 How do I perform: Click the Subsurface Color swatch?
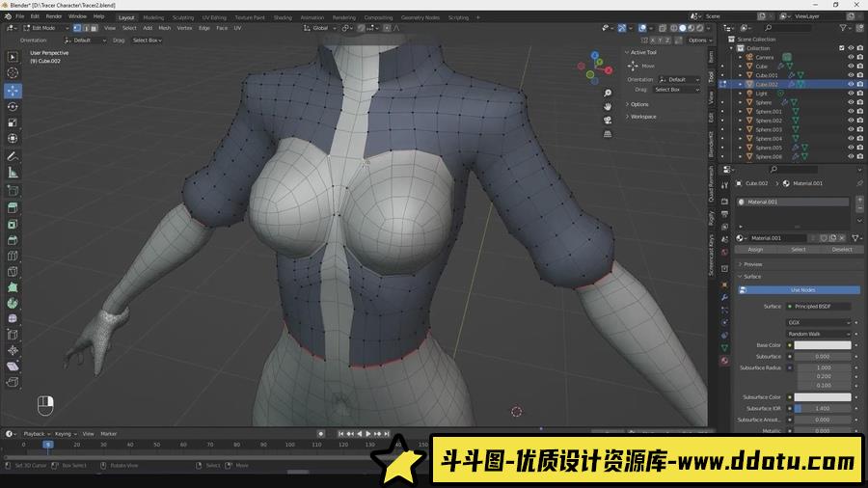pos(823,397)
